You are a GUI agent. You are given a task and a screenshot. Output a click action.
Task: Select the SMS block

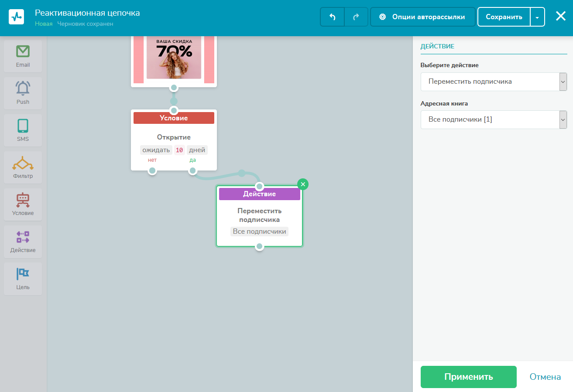[x=23, y=130]
